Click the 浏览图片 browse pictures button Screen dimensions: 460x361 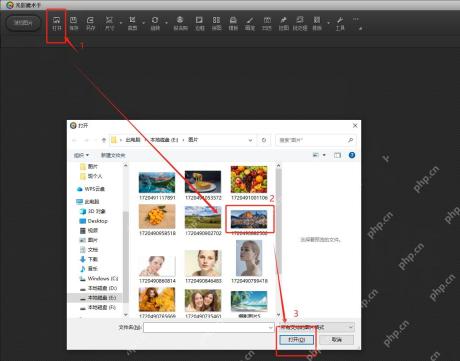(x=23, y=23)
